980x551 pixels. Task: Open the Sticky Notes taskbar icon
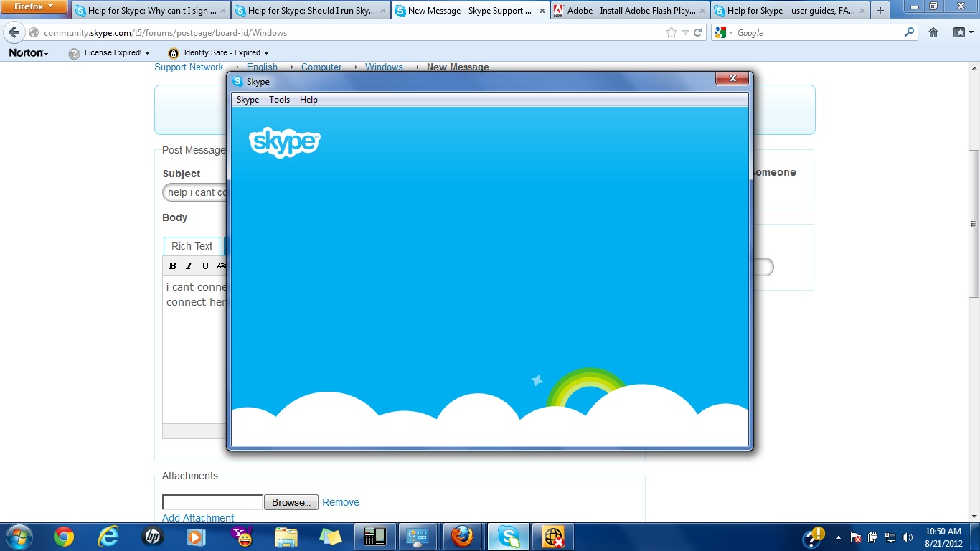pyautogui.click(x=330, y=537)
